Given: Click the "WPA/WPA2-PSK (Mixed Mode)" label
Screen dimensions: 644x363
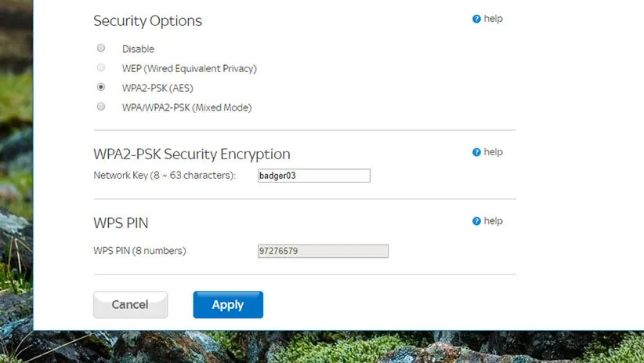Looking at the screenshot, I should [x=186, y=107].
